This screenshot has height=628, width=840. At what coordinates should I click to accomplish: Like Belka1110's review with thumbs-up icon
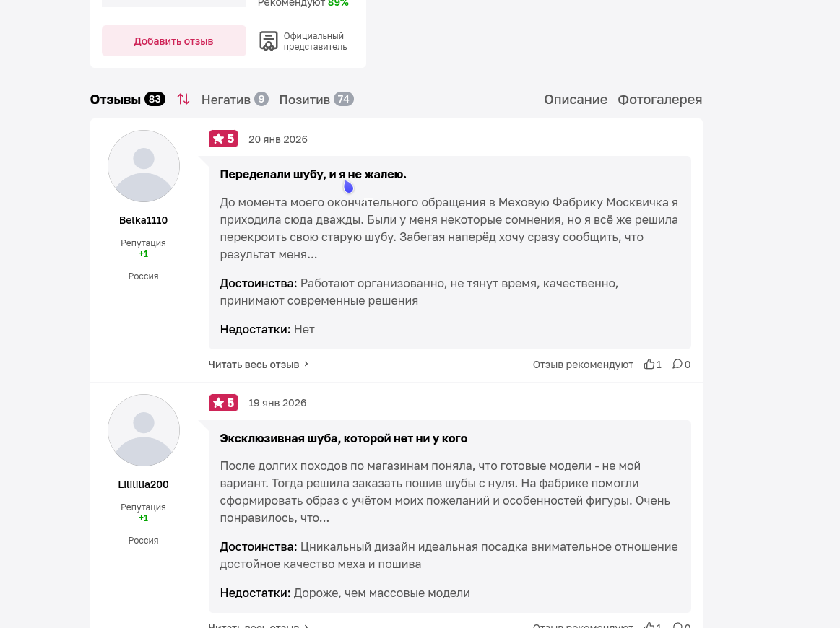tap(649, 365)
